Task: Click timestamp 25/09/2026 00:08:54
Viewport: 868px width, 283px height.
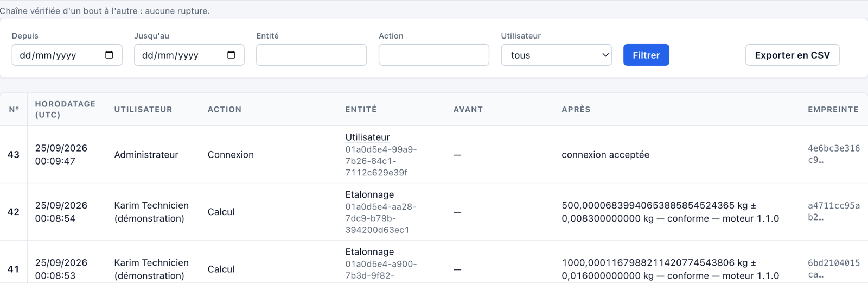Action: pyautogui.click(x=61, y=212)
